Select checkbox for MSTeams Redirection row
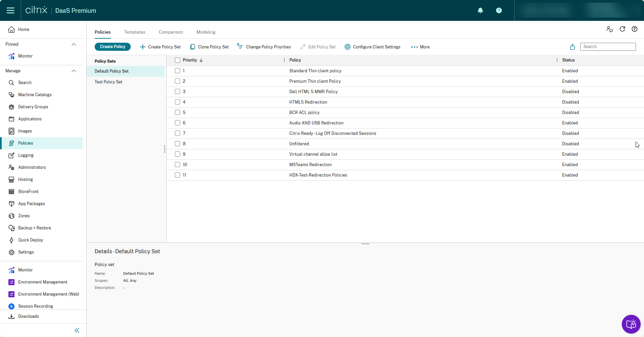 (178, 164)
